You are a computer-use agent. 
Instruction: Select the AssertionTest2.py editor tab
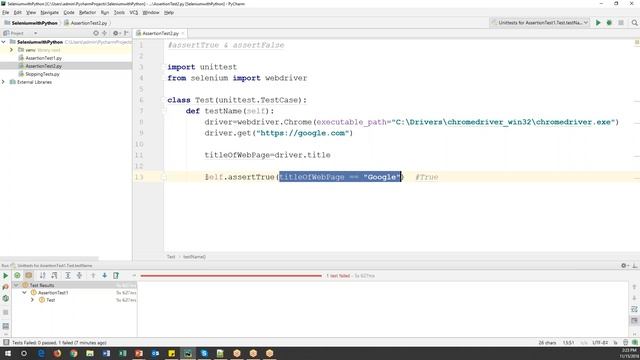coord(160,33)
